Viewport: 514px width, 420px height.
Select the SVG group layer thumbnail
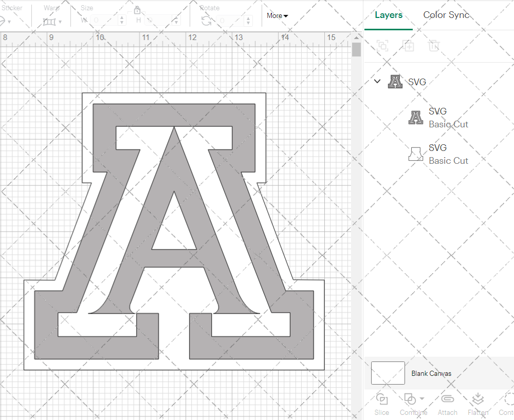(x=395, y=82)
